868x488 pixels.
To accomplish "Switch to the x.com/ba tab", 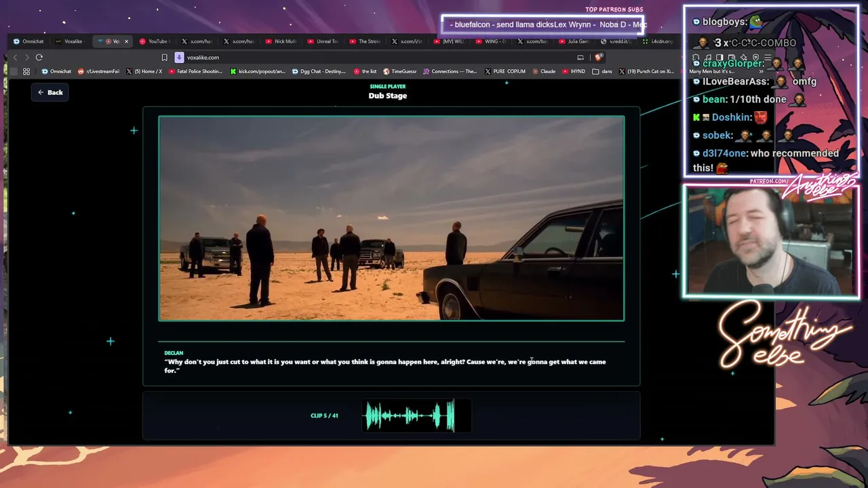I will pos(533,41).
